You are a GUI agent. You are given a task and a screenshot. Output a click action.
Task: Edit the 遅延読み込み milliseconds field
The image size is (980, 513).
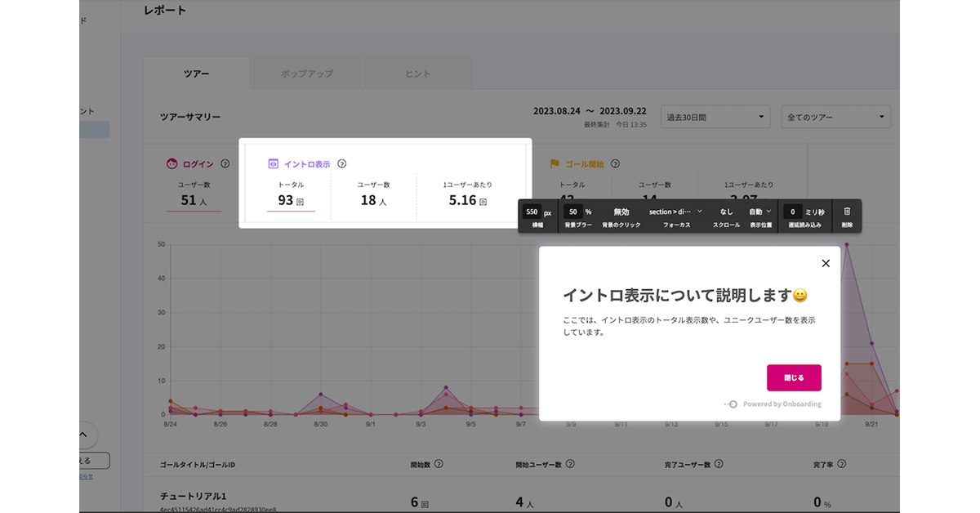pyautogui.click(x=792, y=212)
